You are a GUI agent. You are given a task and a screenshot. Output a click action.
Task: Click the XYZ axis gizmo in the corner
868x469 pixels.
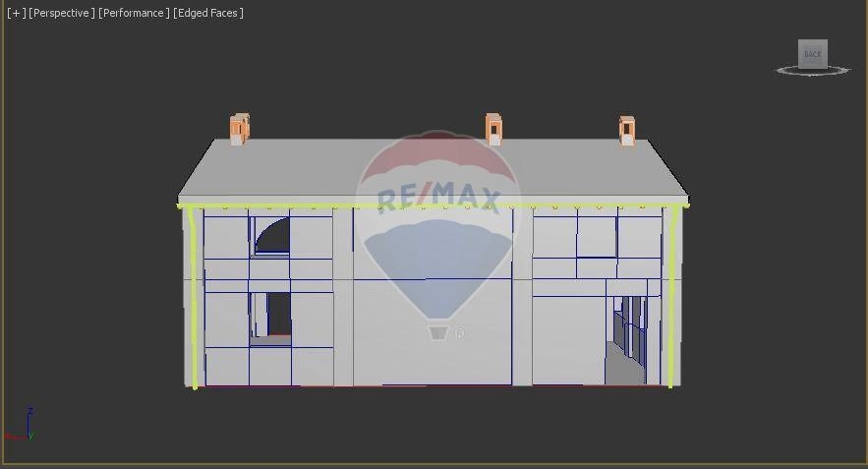point(22,427)
